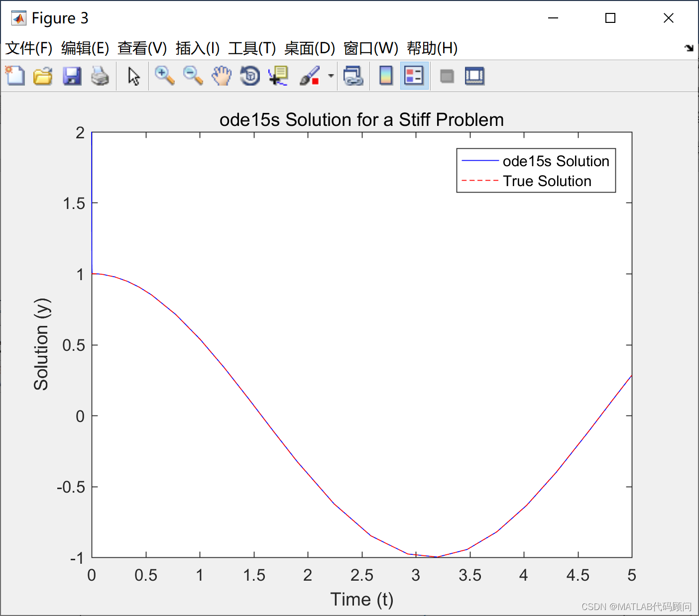Click the New Figure icon

(15, 76)
